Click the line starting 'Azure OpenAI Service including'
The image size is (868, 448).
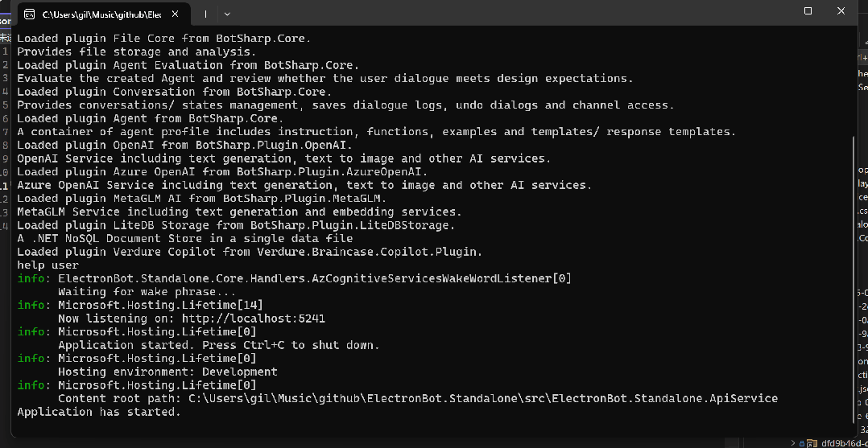pyautogui.click(x=304, y=185)
